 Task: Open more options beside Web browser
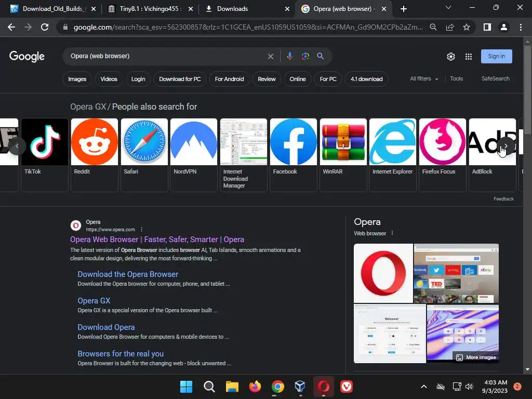pyautogui.click(x=392, y=233)
